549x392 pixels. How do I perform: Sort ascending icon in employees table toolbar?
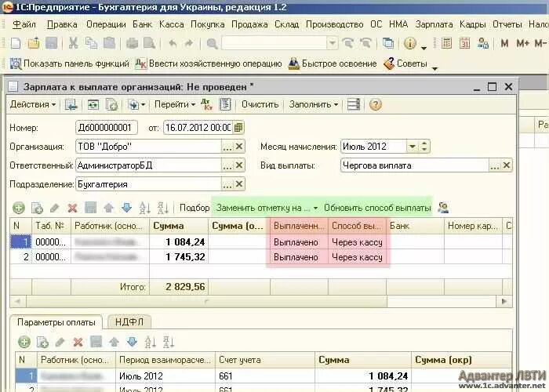click(144, 208)
